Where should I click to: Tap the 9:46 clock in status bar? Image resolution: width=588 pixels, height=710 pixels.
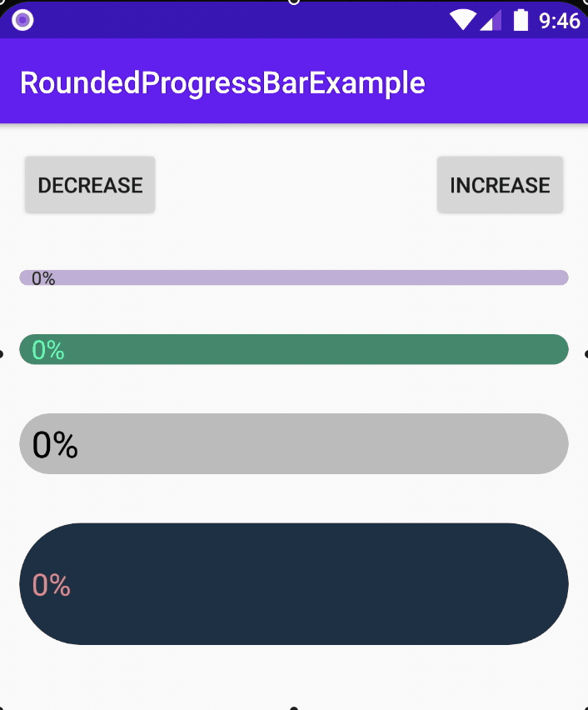559,20
